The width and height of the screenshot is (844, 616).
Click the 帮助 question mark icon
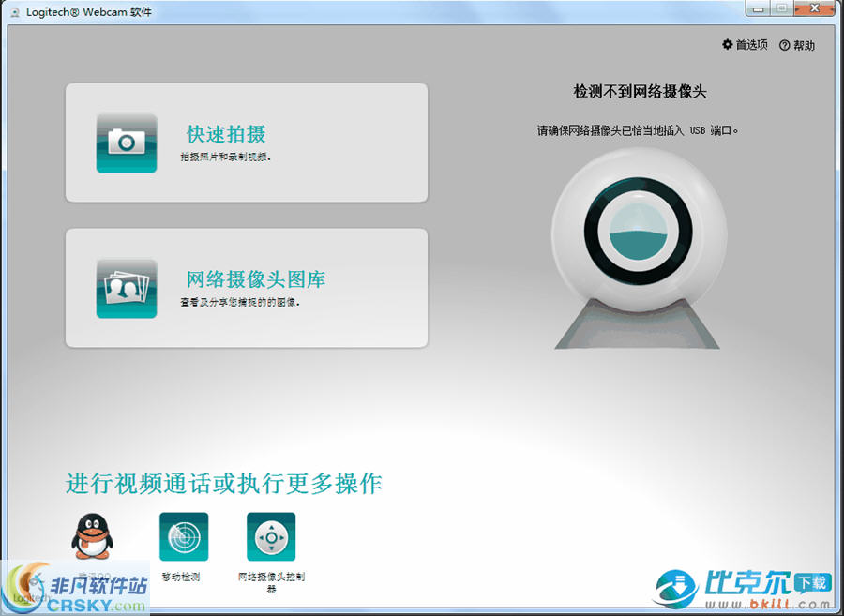pos(785,44)
